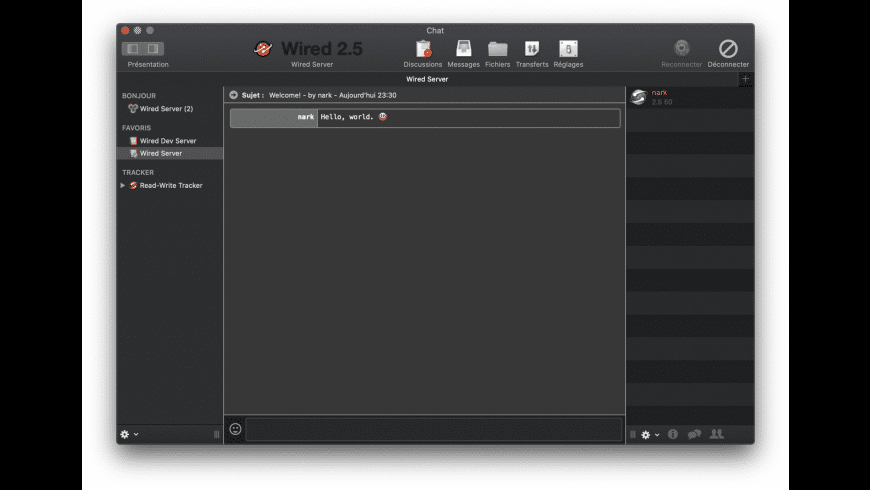Click the TRACKER section header
Viewport: 870px width, 490px height.
point(138,173)
